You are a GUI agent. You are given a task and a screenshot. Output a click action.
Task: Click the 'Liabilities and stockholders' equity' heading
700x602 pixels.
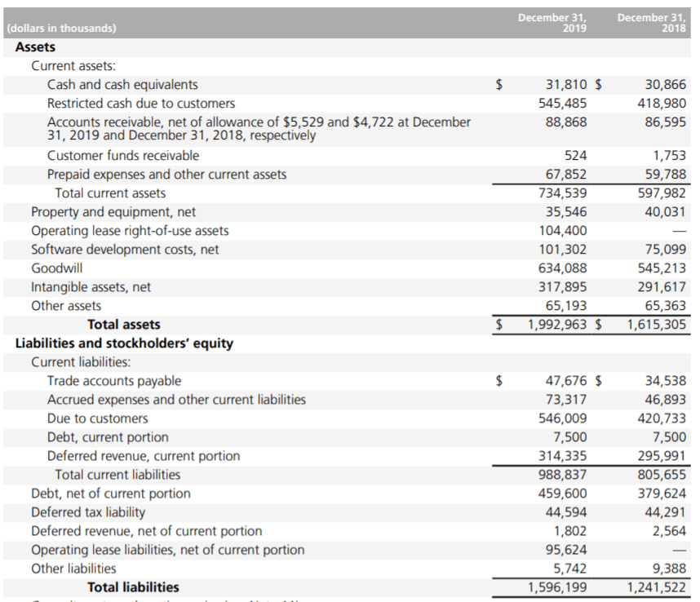click(124, 343)
